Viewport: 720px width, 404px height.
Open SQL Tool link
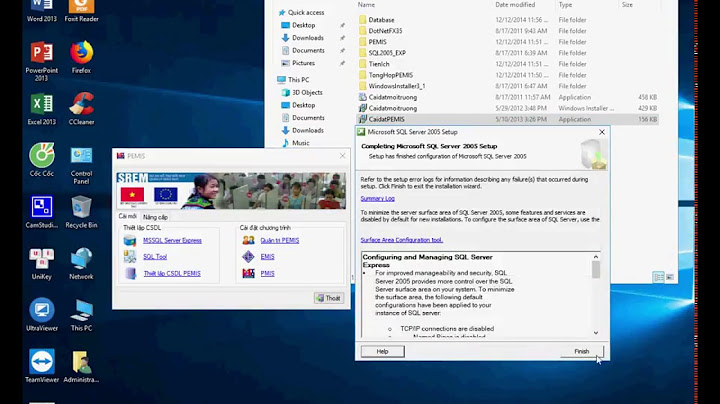click(x=155, y=257)
